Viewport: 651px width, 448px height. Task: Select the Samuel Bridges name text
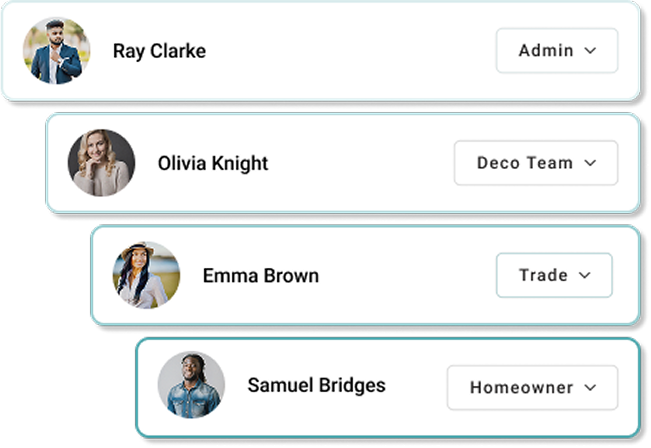click(316, 386)
